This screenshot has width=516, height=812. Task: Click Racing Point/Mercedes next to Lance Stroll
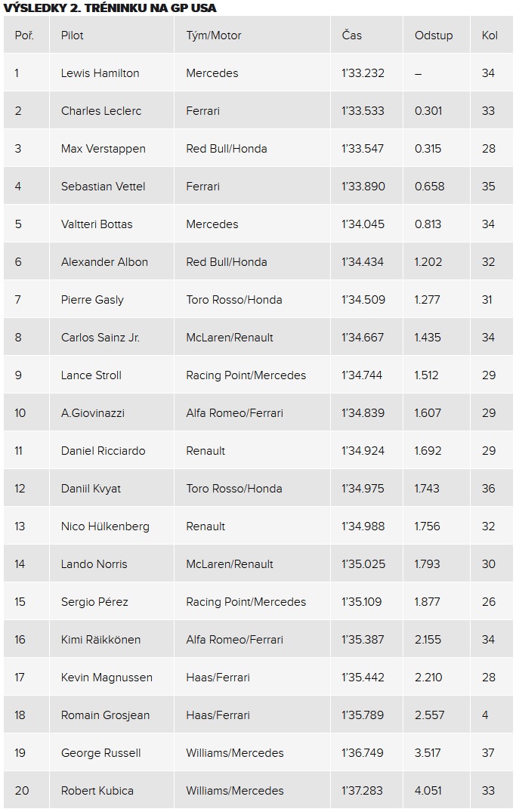pos(246,375)
